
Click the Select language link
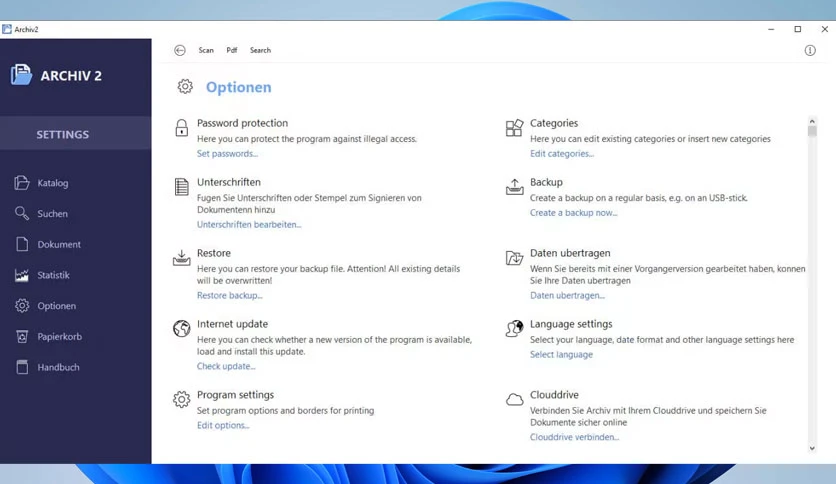click(561, 354)
